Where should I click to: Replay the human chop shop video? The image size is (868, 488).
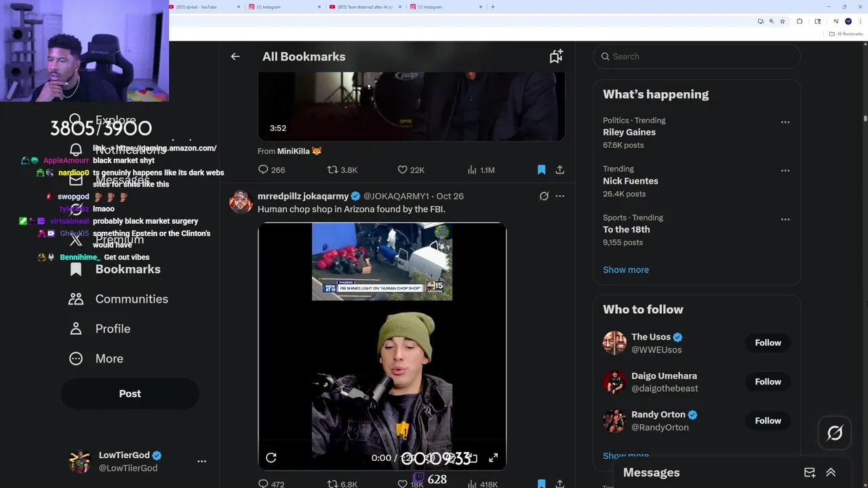click(x=271, y=458)
